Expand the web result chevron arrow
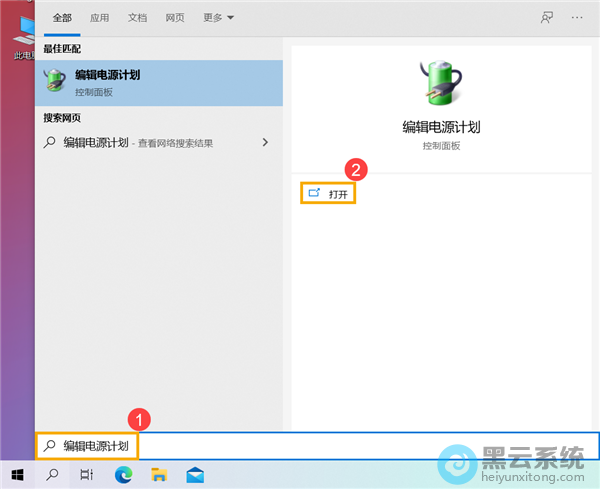The image size is (600, 489). click(265, 143)
